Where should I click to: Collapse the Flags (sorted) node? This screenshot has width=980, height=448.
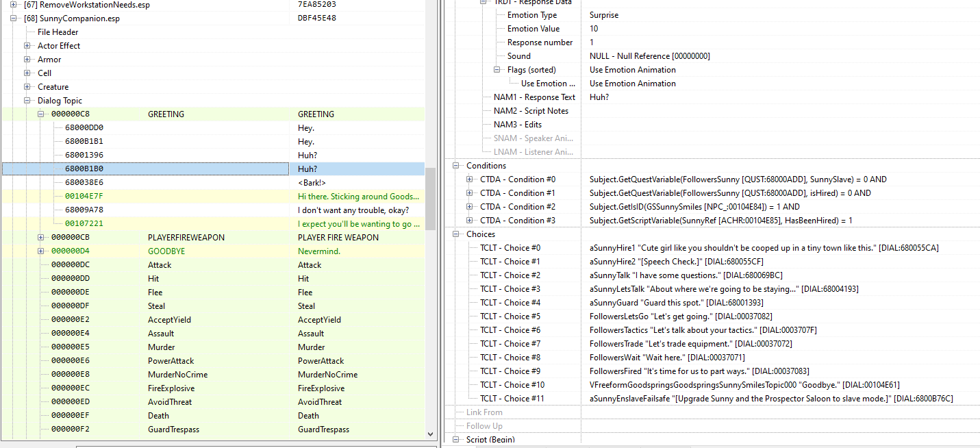497,70
